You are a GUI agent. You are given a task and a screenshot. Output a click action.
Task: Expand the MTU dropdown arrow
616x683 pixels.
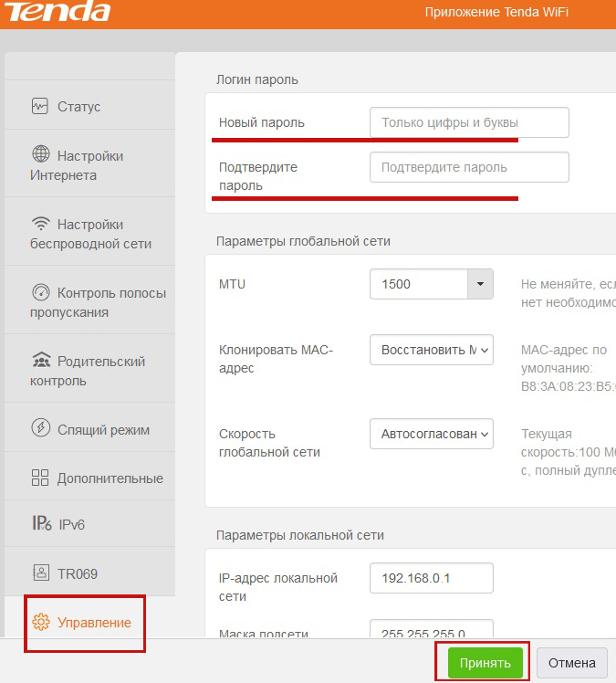click(480, 284)
